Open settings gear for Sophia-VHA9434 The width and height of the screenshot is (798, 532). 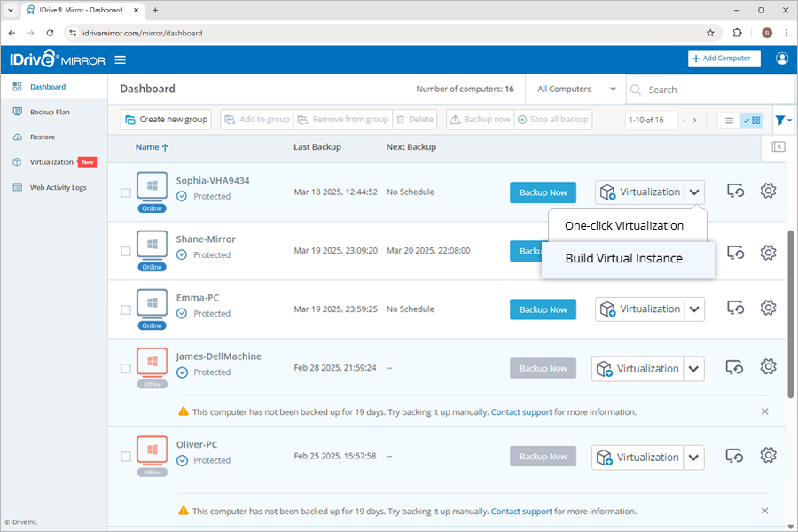click(x=768, y=191)
